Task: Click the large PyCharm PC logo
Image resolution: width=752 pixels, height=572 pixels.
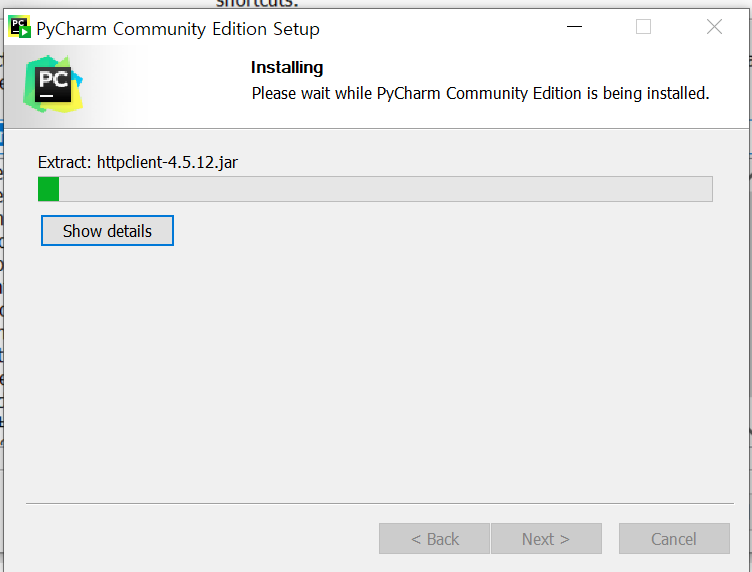Action: click(x=53, y=84)
